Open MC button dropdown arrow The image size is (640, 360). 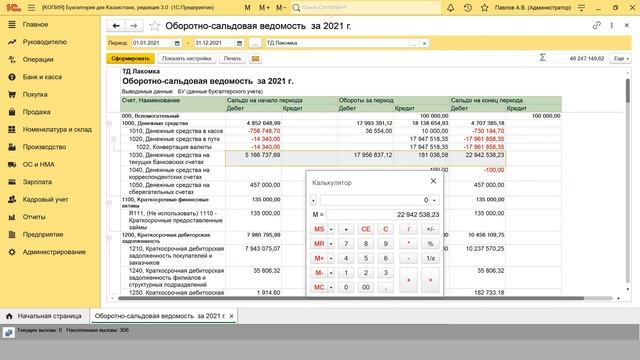coord(331,287)
